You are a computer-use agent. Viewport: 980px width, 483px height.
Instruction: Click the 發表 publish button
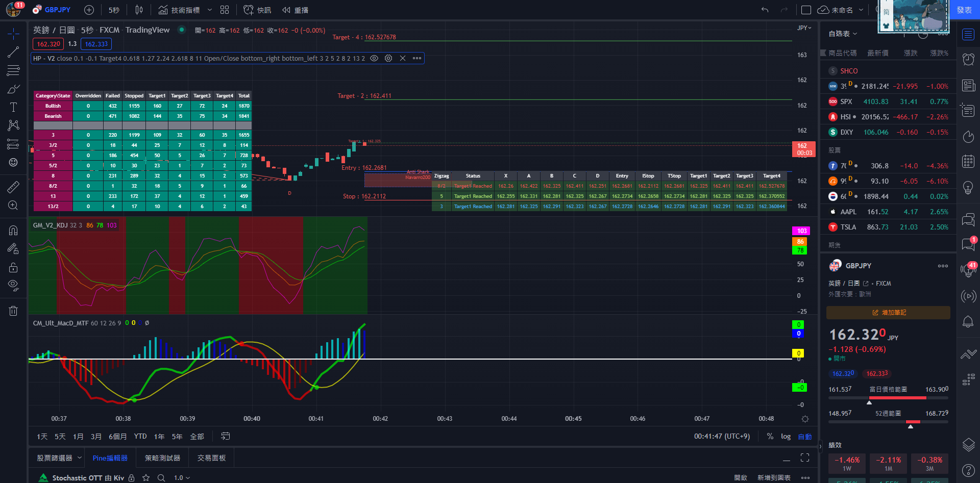click(964, 10)
